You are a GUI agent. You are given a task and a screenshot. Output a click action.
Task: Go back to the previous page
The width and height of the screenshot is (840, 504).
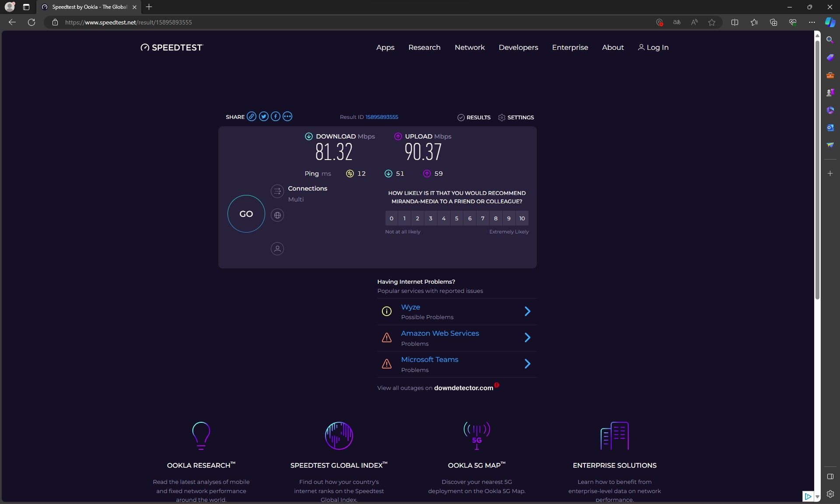12,22
